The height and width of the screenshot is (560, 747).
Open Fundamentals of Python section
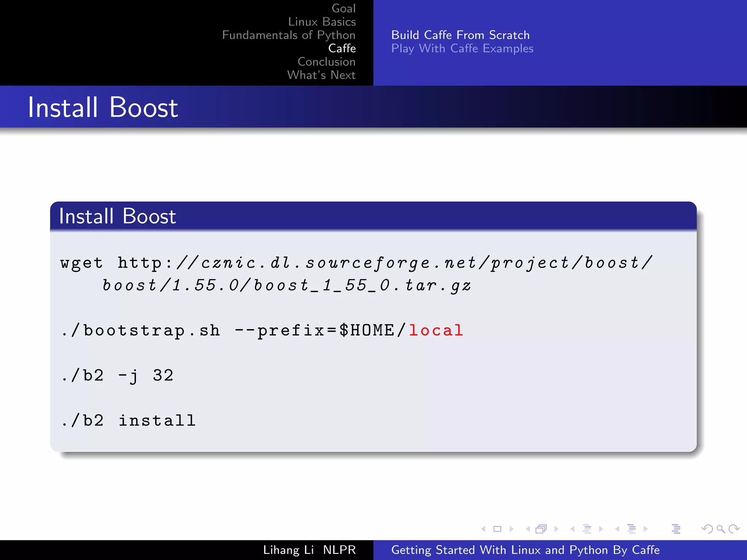coord(289,35)
